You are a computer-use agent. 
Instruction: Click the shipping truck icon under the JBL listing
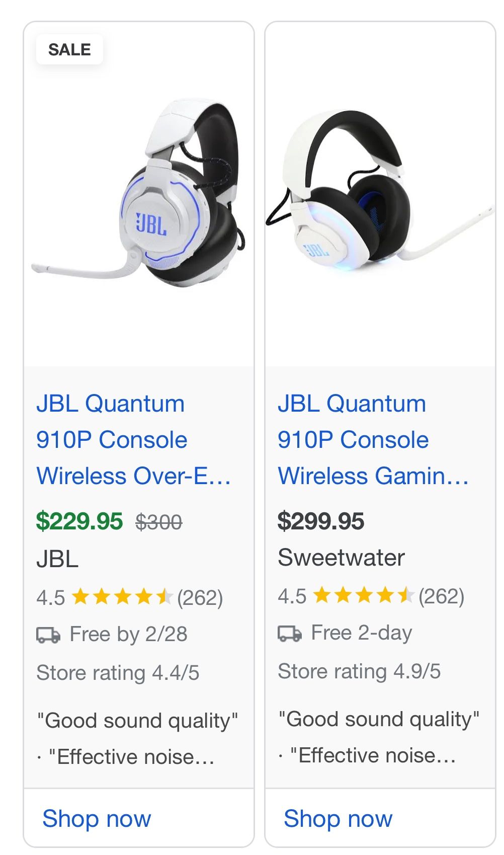(x=48, y=634)
